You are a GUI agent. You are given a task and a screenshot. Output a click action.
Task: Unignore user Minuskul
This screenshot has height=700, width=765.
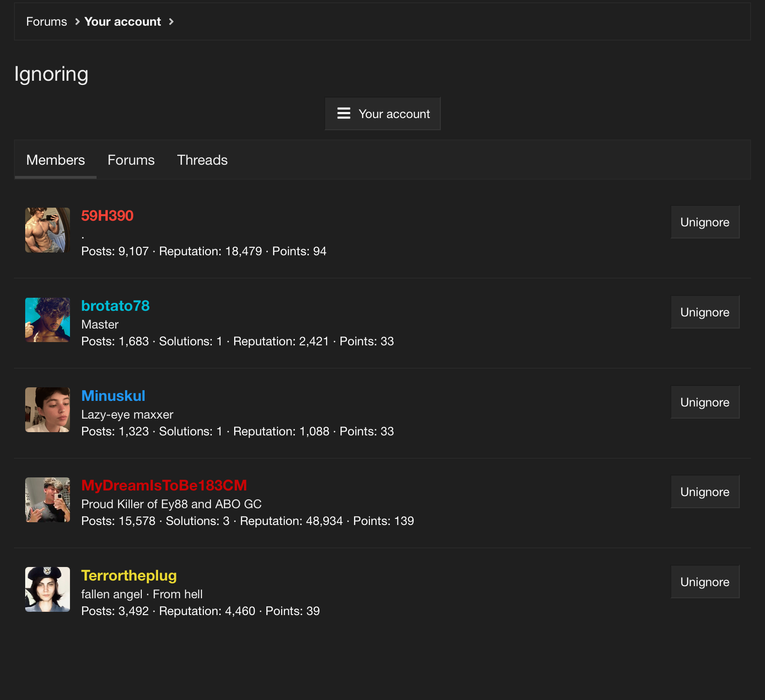coord(705,402)
